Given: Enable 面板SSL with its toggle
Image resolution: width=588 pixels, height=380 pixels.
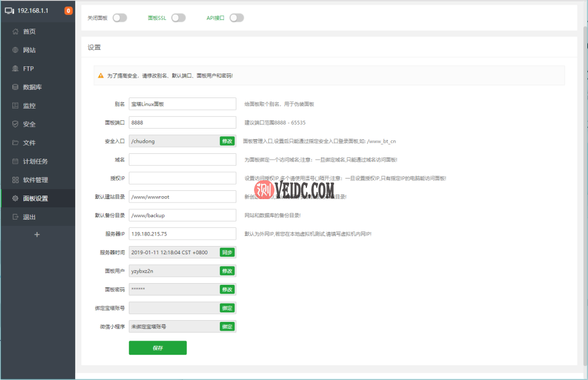Looking at the screenshot, I should (x=179, y=18).
